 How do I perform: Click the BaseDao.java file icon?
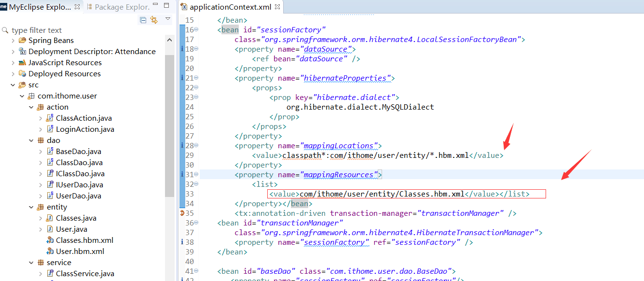click(50, 152)
